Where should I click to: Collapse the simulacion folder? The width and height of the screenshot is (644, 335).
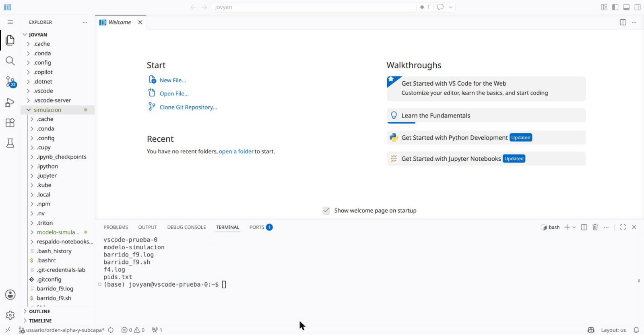58,110
